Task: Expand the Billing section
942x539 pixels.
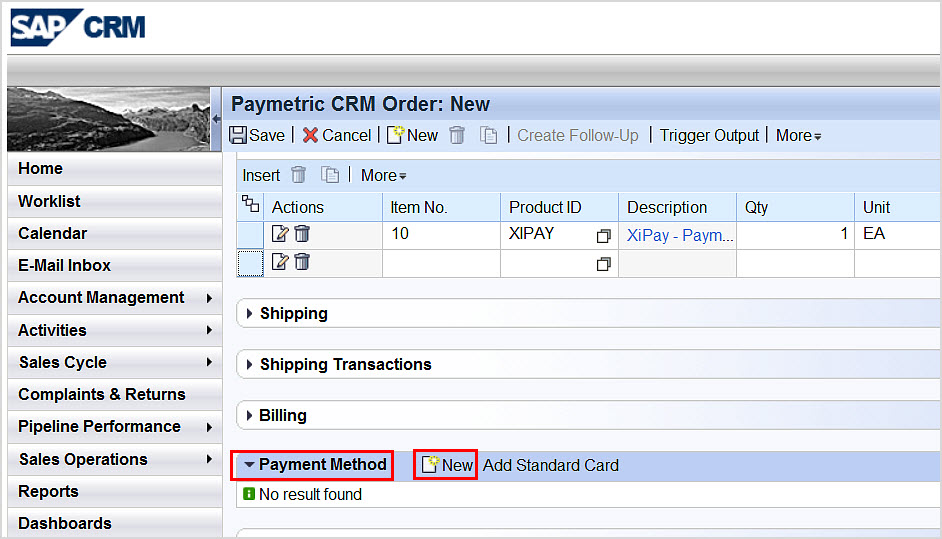Action: pyautogui.click(x=249, y=416)
